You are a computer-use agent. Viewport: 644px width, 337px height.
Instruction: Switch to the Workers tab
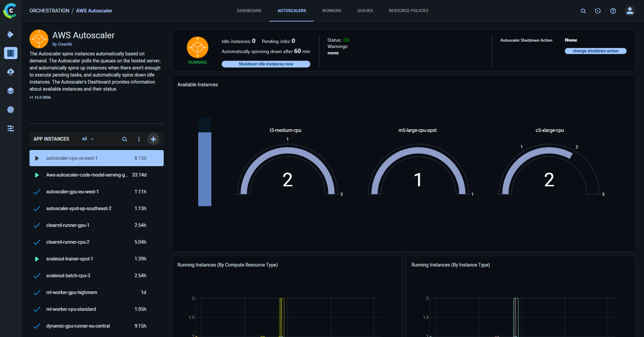point(332,11)
